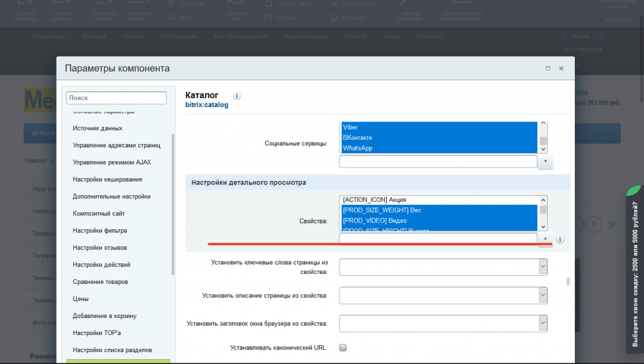Open Управление адресами страниц section
Image resolution: width=644 pixels, height=364 pixels.
coord(116,145)
